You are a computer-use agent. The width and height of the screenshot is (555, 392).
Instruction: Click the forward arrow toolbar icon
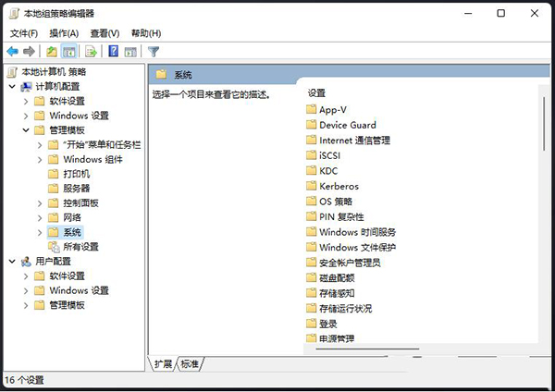30,51
